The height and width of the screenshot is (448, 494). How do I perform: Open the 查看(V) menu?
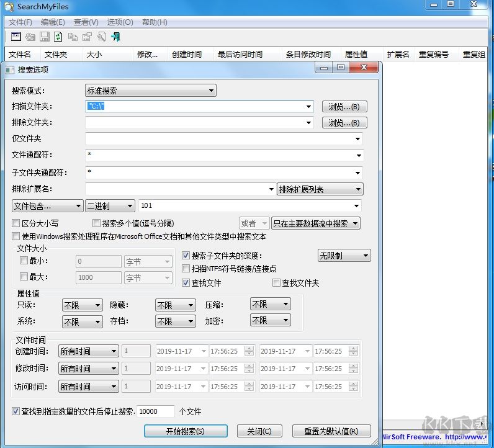coord(86,22)
